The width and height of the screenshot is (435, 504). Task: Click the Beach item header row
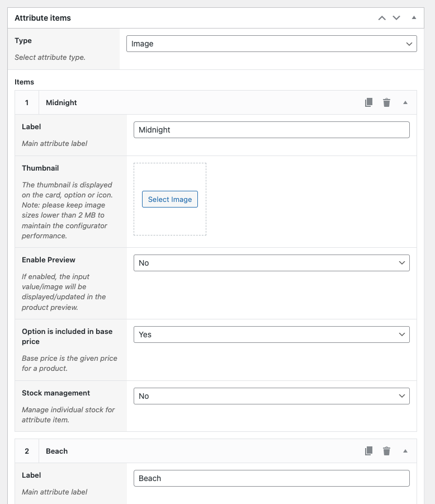[168, 451]
